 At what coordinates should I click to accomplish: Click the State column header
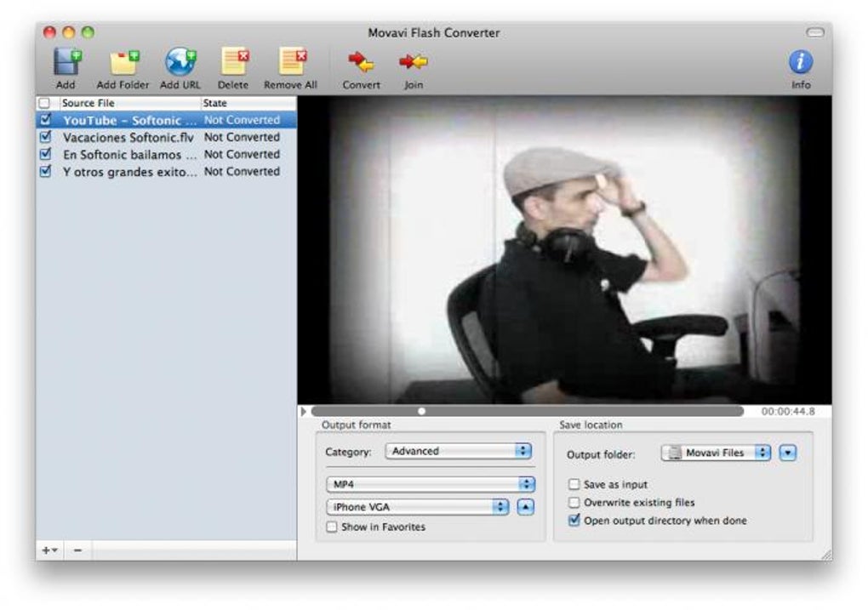click(x=248, y=103)
